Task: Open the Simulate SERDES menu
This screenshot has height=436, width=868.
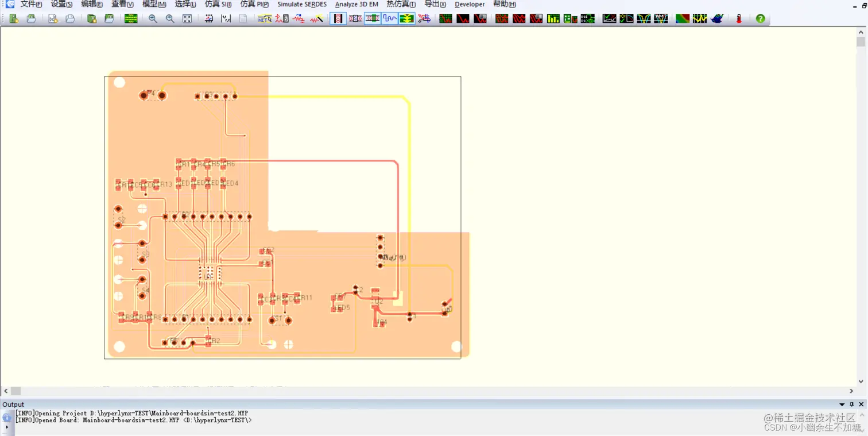Action: tap(302, 4)
